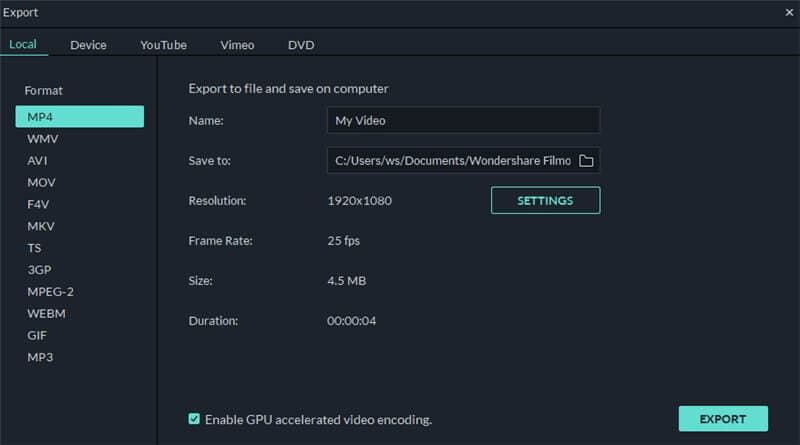Open resolution SETTINGS
This screenshot has height=445, width=800.
coord(545,201)
